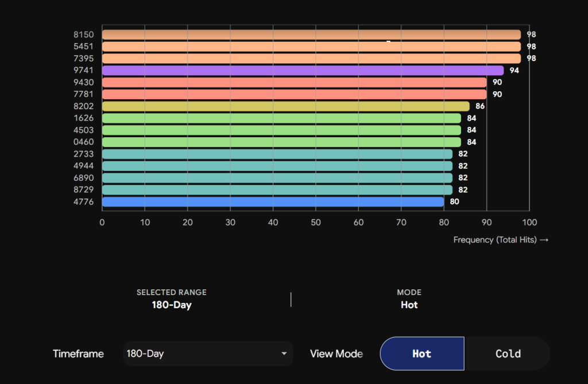Click the Selected Range 180-Day text
Image resolution: width=588 pixels, height=384 pixels.
(x=172, y=305)
